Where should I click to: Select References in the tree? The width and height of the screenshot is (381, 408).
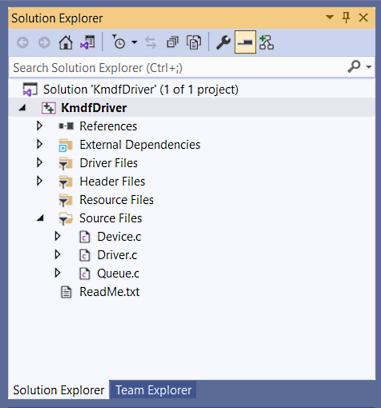108,126
